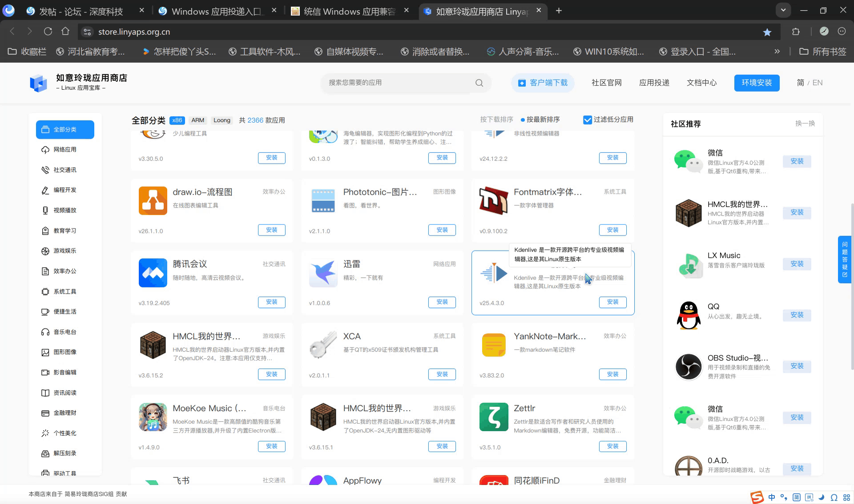The height and width of the screenshot is (504, 854).
Task: Open the Tencent Meeting (腾讯会议) app icon
Action: pyautogui.click(x=153, y=272)
